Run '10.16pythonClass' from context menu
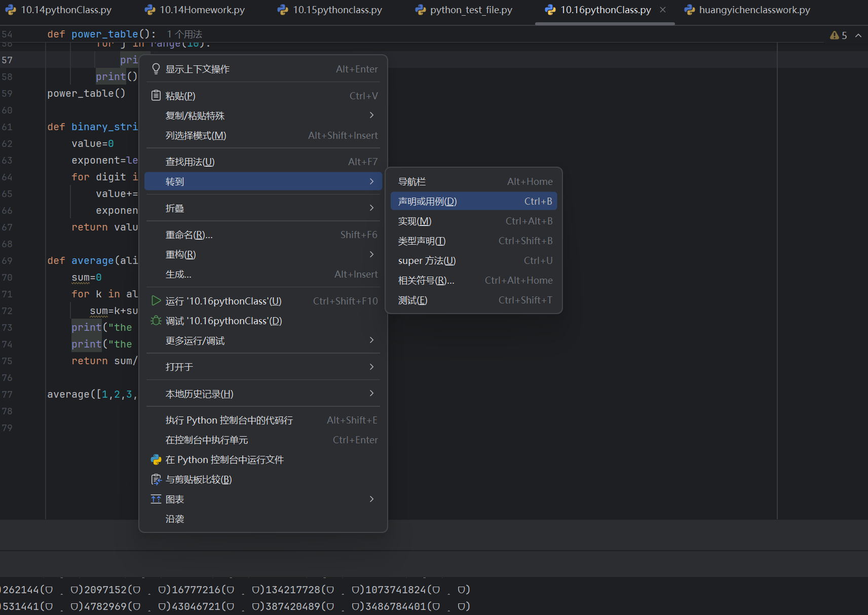Image resolution: width=868 pixels, height=615 pixels. [x=263, y=301]
